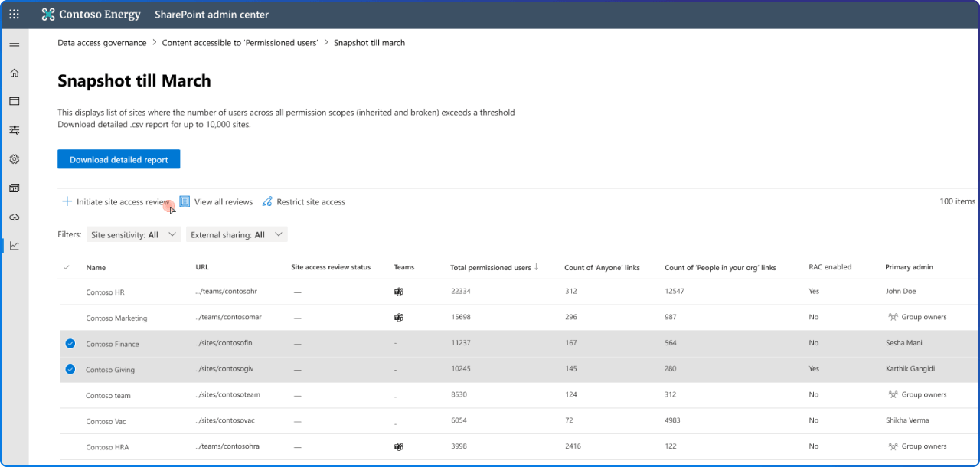
Task: Initiate site access review
Action: (116, 201)
